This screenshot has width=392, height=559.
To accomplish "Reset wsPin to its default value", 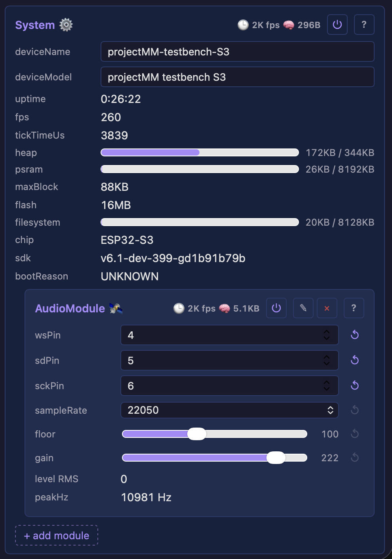I will coord(355,335).
